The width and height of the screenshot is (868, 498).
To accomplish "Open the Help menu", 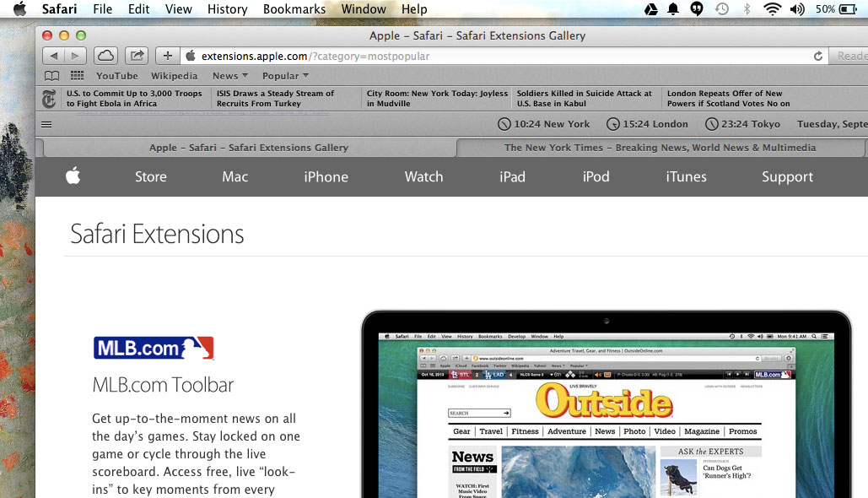I will point(414,9).
